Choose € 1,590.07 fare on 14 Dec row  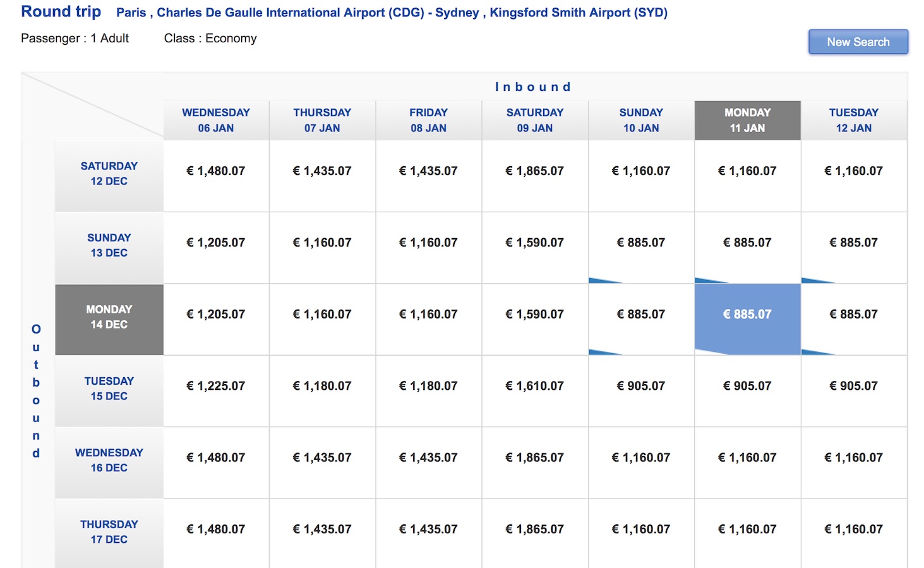[x=535, y=320]
